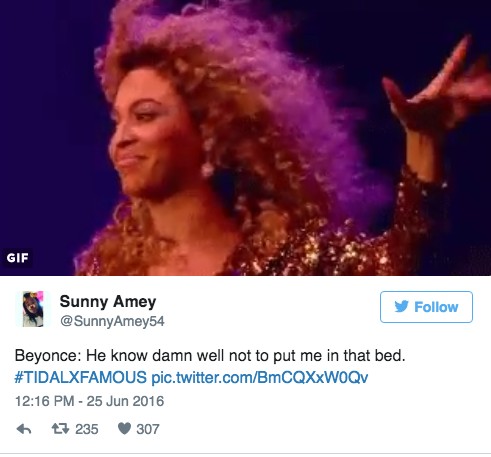Viewport: 491px width, 457px height.
Task: Click the 235 retweet count
Action: coord(87,429)
